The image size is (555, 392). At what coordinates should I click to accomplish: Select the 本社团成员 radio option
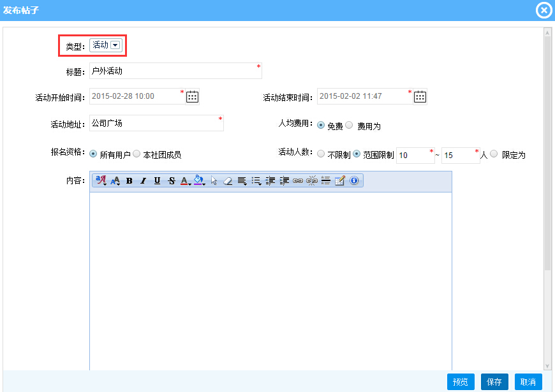point(137,154)
